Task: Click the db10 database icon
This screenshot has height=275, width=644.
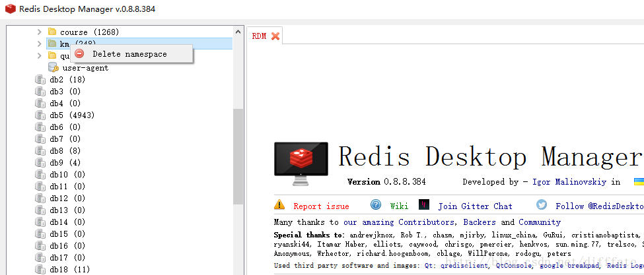Action: coord(40,175)
